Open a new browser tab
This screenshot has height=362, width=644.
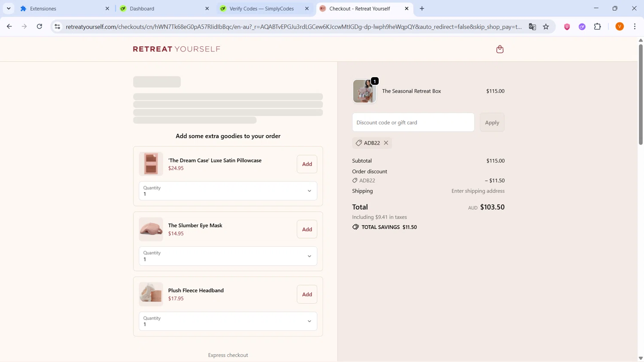pos(422,9)
